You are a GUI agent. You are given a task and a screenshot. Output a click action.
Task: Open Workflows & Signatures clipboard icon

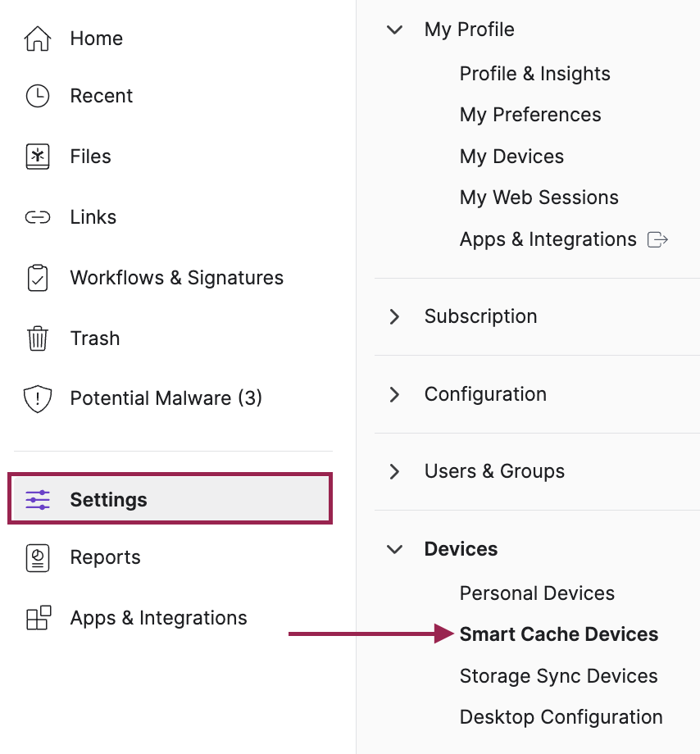pyautogui.click(x=38, y=278)
